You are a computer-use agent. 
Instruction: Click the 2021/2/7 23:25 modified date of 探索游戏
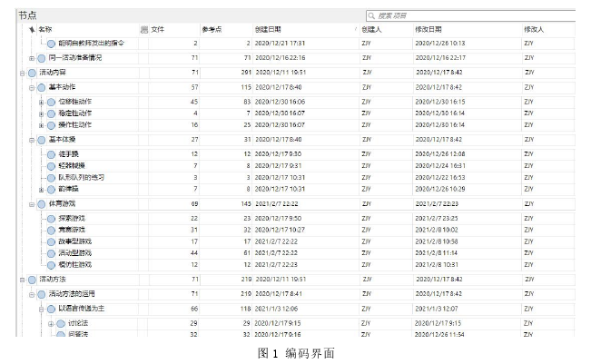[x=437, y=218]
